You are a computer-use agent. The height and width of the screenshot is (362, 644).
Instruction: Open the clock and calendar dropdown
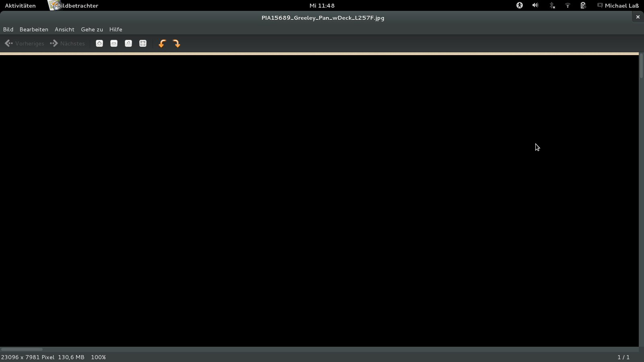[322, 6]
